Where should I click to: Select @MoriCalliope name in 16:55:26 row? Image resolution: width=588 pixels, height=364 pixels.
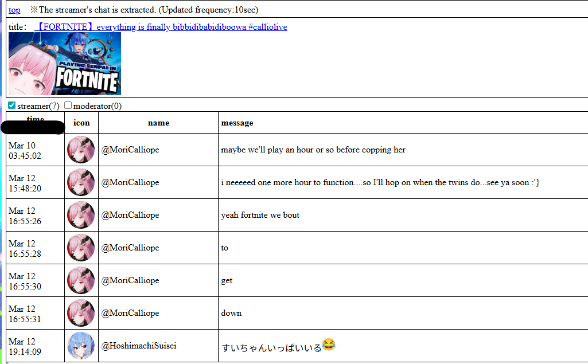(x=130, y=215)
